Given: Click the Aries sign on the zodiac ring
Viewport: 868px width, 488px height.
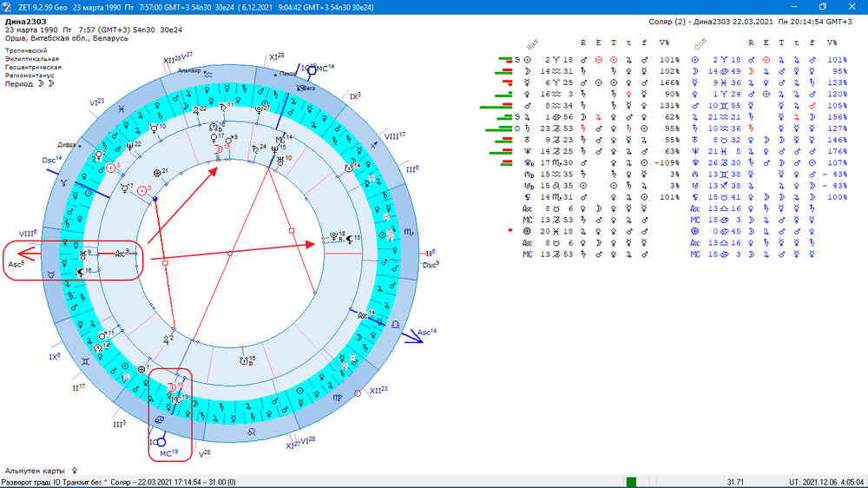Looking at the screenshot, I should (63, 183).
